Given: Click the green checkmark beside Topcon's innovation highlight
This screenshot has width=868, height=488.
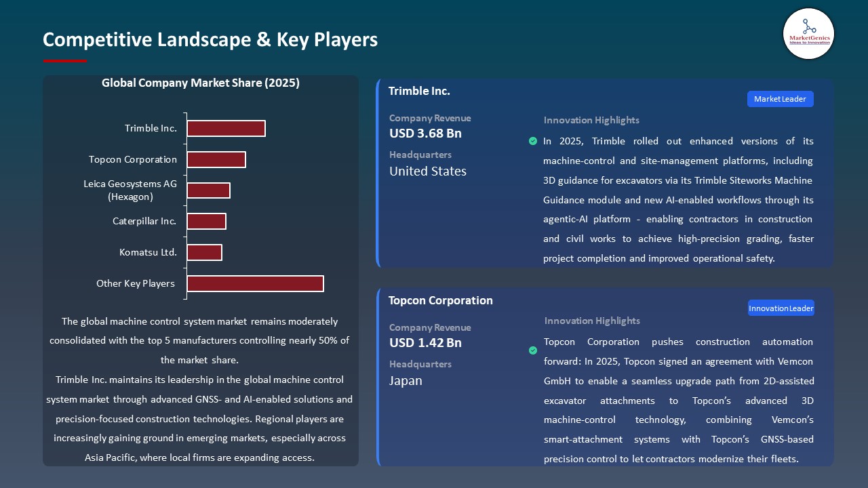Looking at the screenshot, I should [533, 351].
